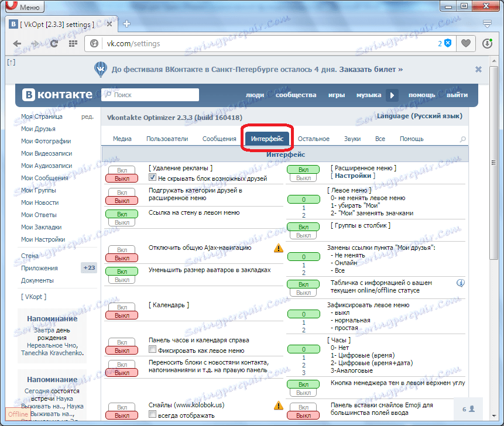
Task: Click the site info globe icon
Action: pyautogui.click(x=94, y=43)
